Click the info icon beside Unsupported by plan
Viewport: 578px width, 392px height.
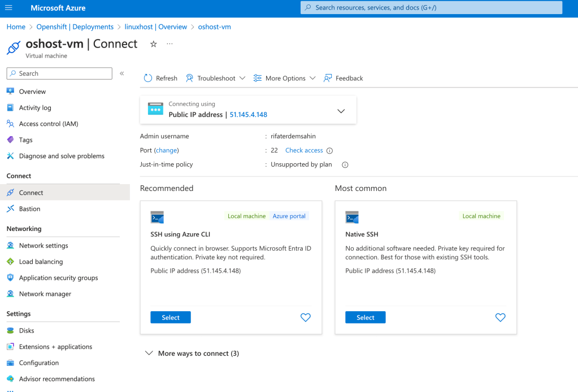point(345,165)
